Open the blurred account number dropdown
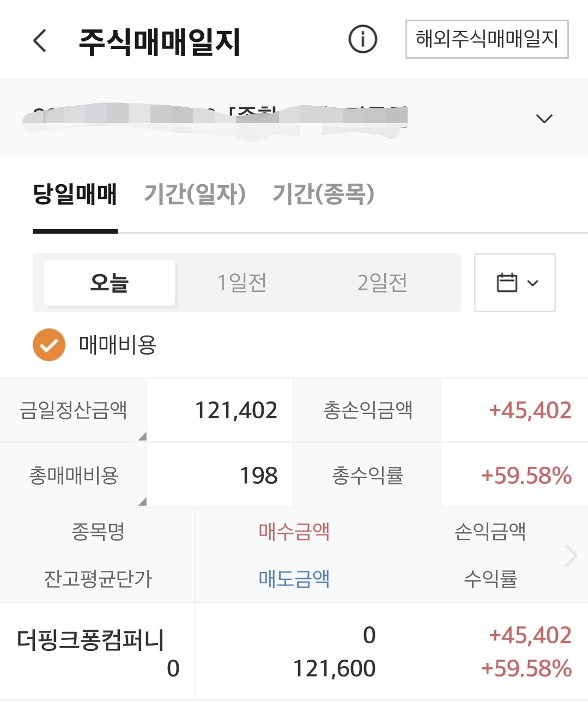Image resolution: width=588 pixels, height=719 pixels. [x=218, y=118]
